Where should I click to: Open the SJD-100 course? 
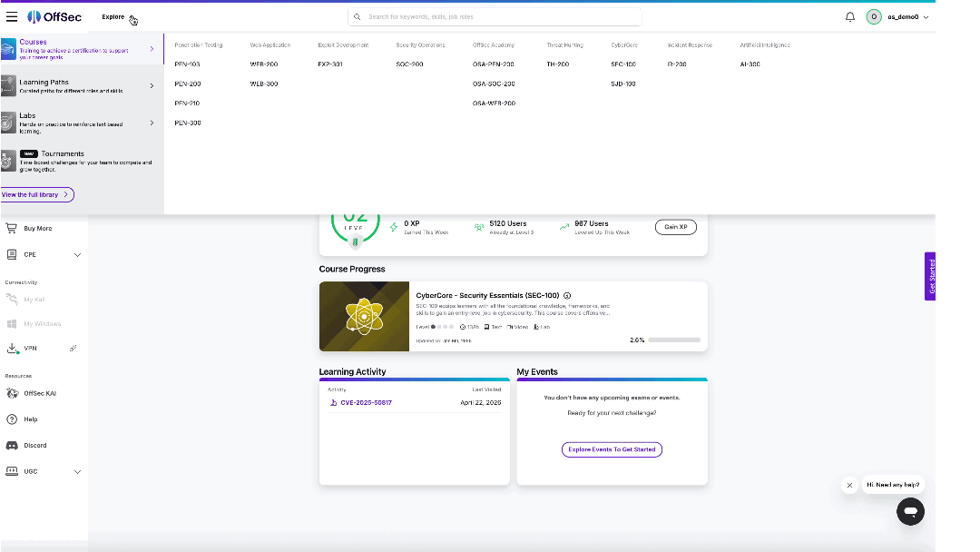(623, 84)
